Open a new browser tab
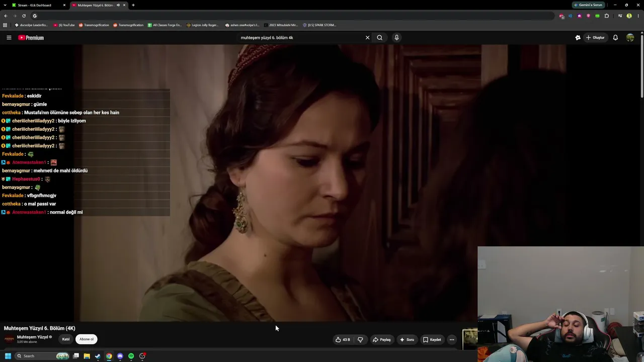Viewport: 644px width, 362px height. 133,5
